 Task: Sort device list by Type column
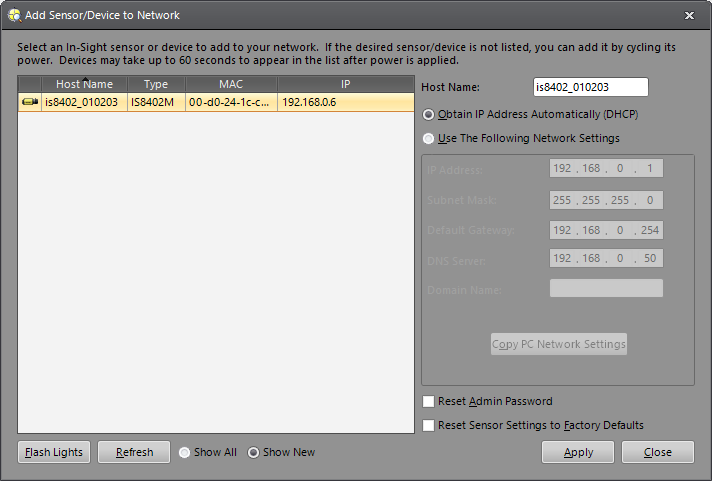(155, 85)
